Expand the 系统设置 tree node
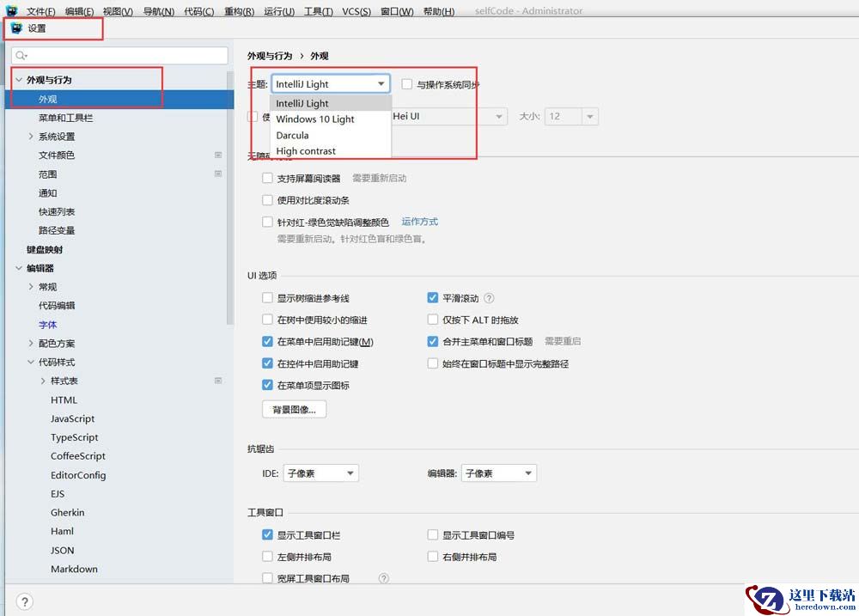Screen dimensions: 859x616 pyautogui.click(x=31, y=137)
